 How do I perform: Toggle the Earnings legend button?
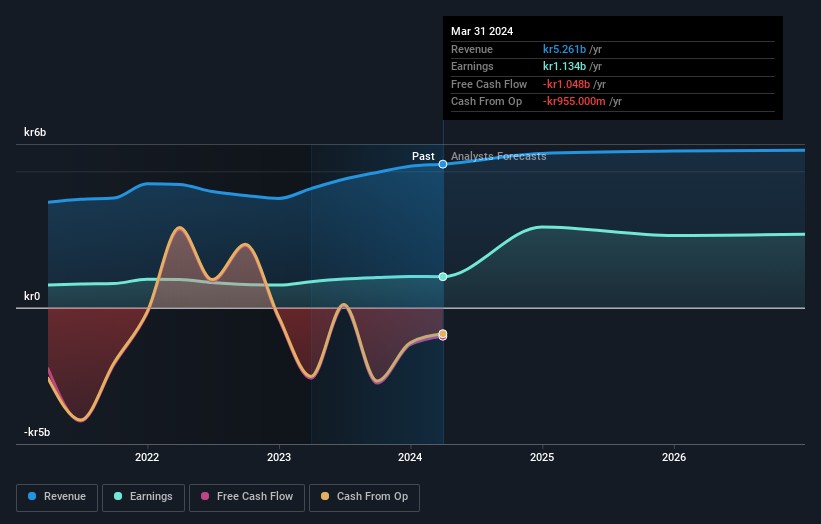[x=143, y=497]
